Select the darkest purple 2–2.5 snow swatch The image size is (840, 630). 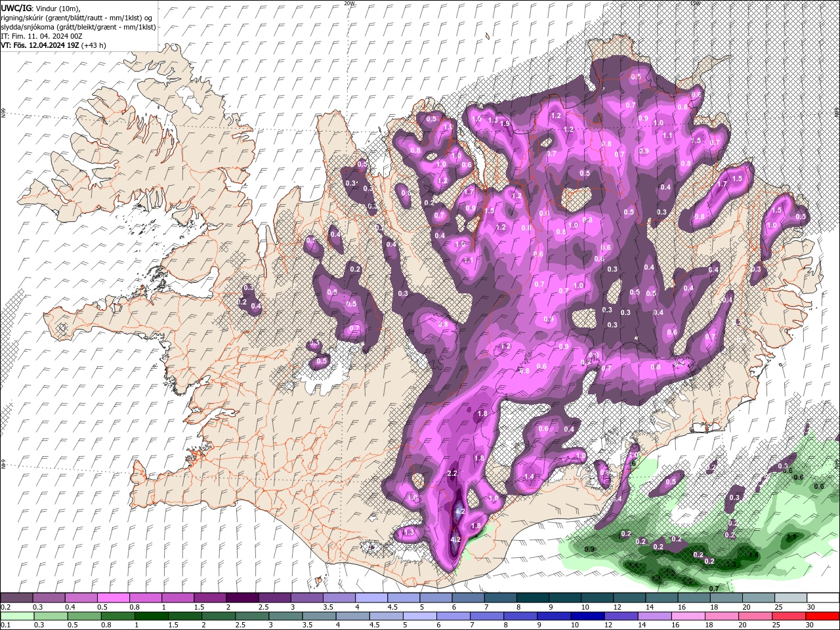point(242,597)
